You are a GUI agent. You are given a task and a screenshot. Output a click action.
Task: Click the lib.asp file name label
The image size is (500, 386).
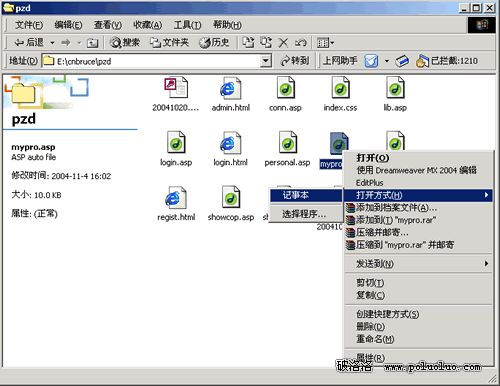tap(395, 108)
